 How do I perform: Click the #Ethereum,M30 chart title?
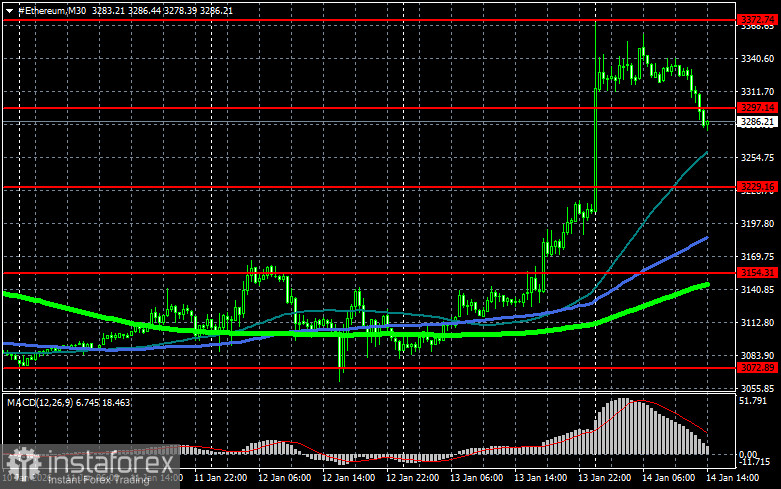point(52,10)
